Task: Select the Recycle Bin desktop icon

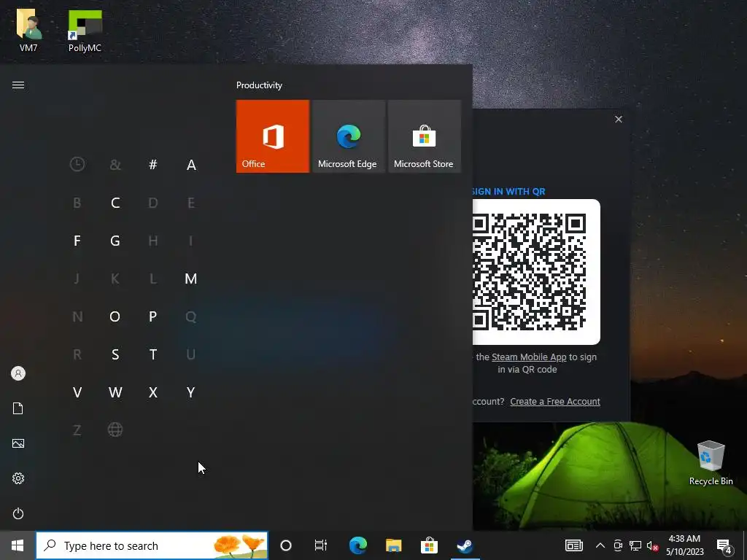Action: coord(711,463)
